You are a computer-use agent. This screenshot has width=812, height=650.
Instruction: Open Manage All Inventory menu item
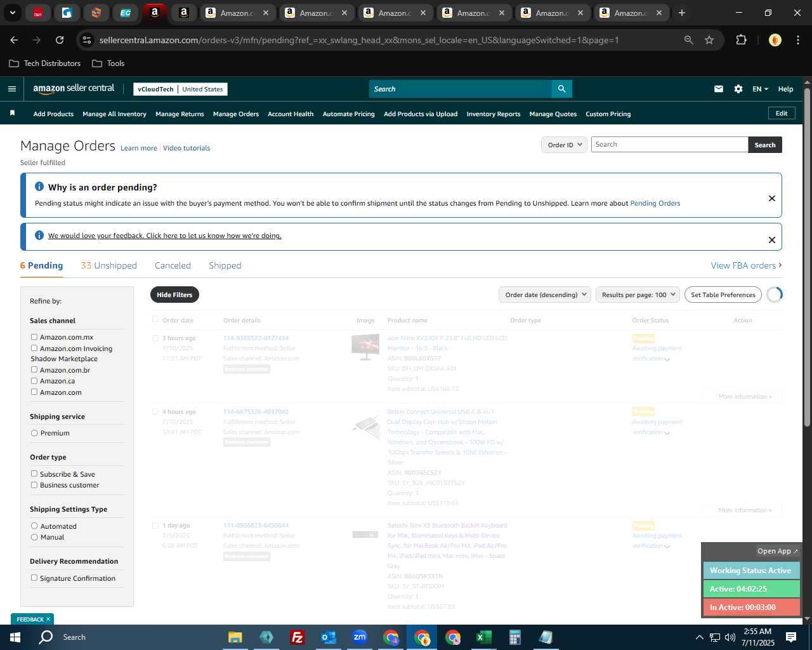click(114, 114)
